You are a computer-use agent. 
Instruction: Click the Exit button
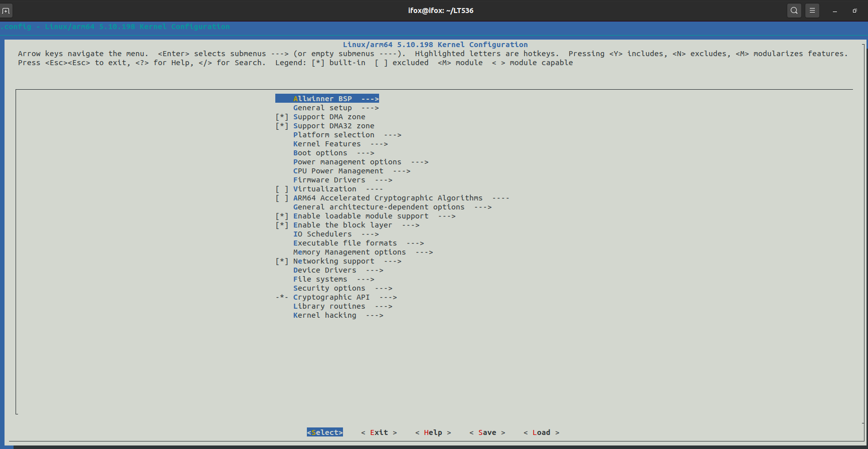pos(379,432)
